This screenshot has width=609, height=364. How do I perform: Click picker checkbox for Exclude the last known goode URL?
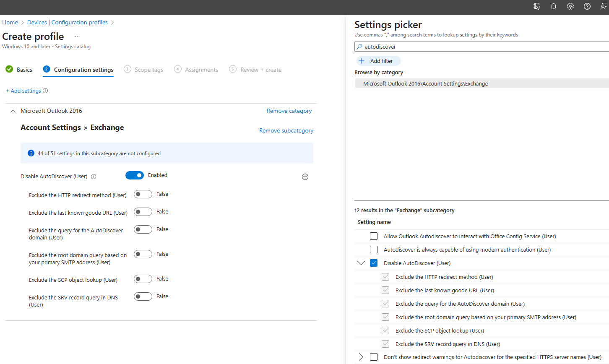(385, 290)
